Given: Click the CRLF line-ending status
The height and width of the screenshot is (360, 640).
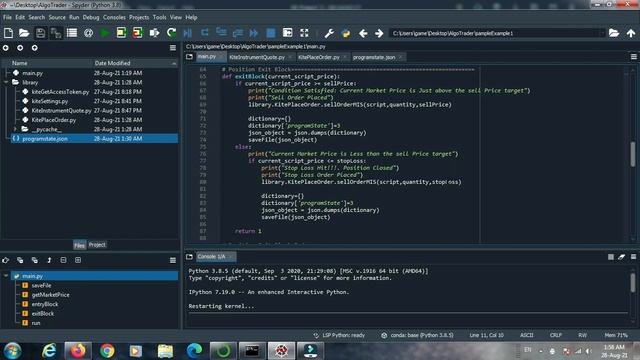Looking at the screenshot, I should (x=556, y=335).
